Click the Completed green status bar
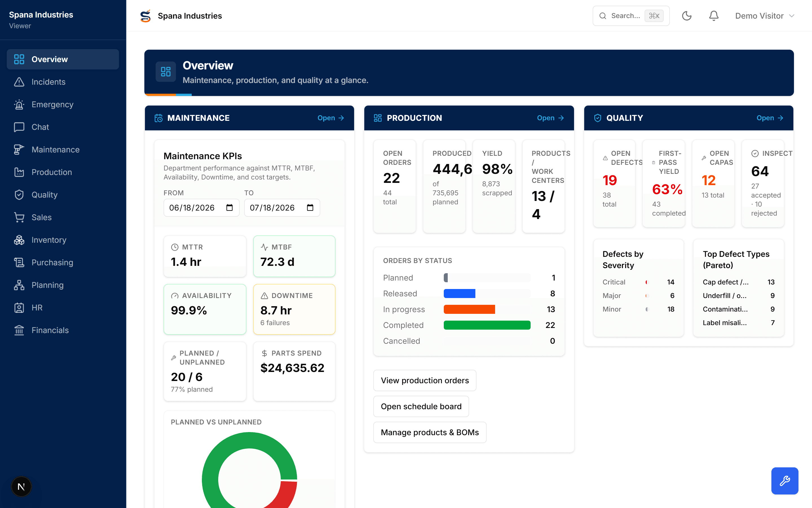812x508 pixels. (x=487, y=325)
